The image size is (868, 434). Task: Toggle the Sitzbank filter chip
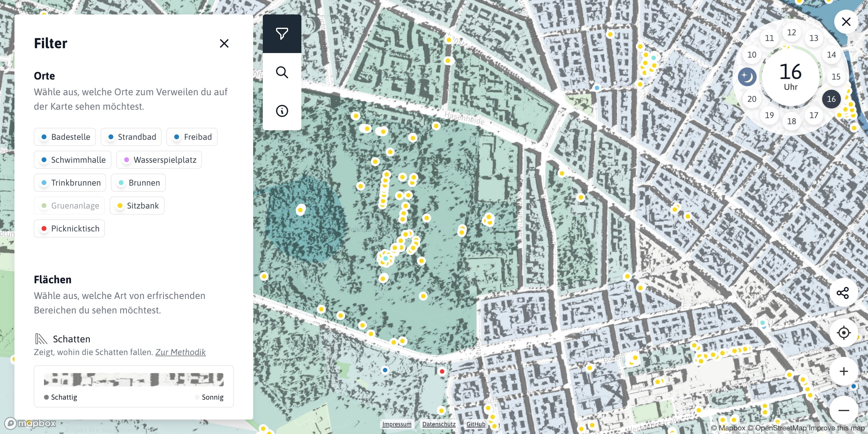[x=137, y=206]
